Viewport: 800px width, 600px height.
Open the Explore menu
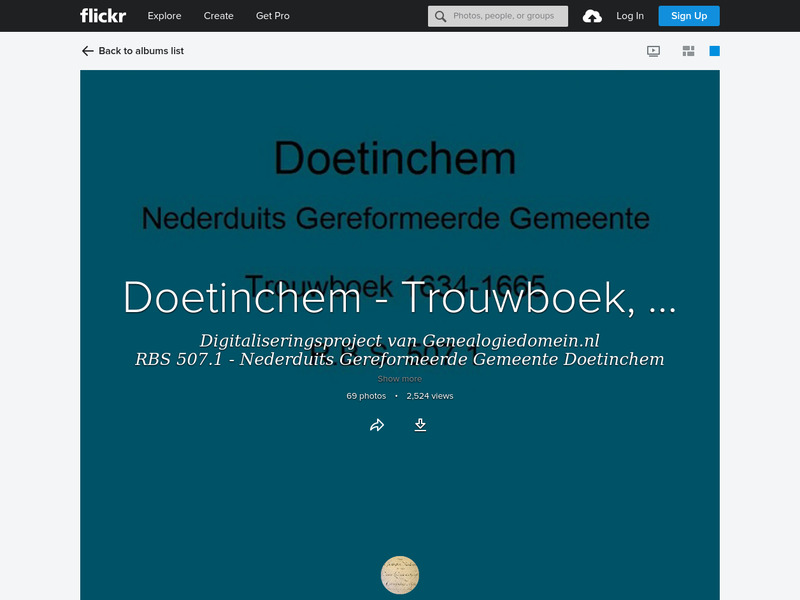164,16
